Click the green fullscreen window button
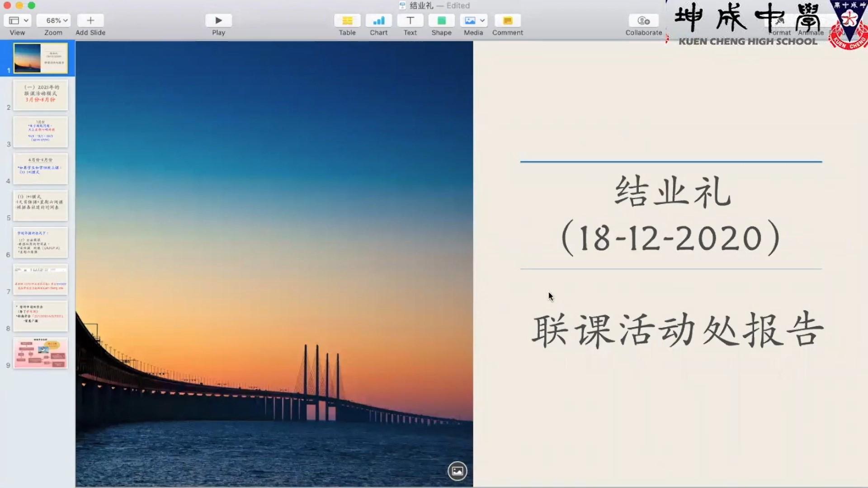This screenshot has height=488, width=868. tap(31, 5)
